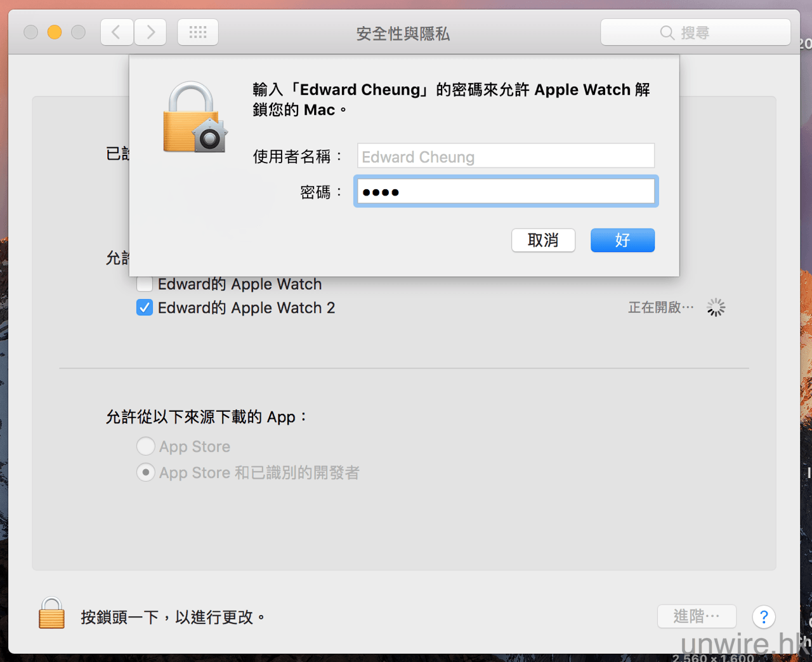Show all preferences grid icon
812x662 pixels.
pos(198,32)
